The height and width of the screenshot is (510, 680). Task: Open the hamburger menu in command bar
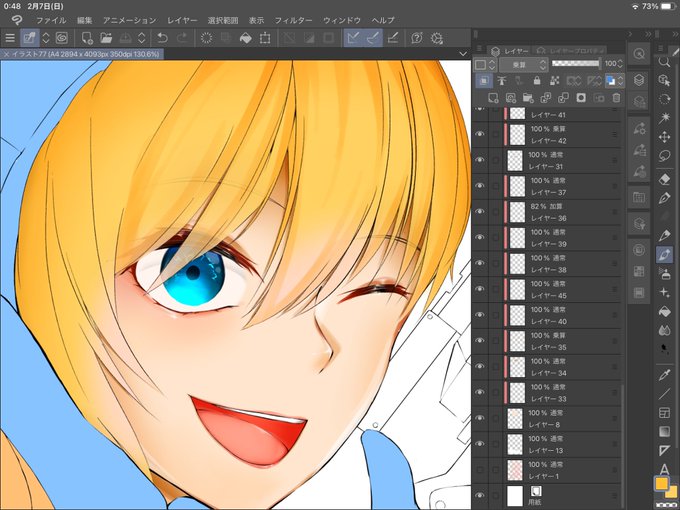click(x=10, y=38)
